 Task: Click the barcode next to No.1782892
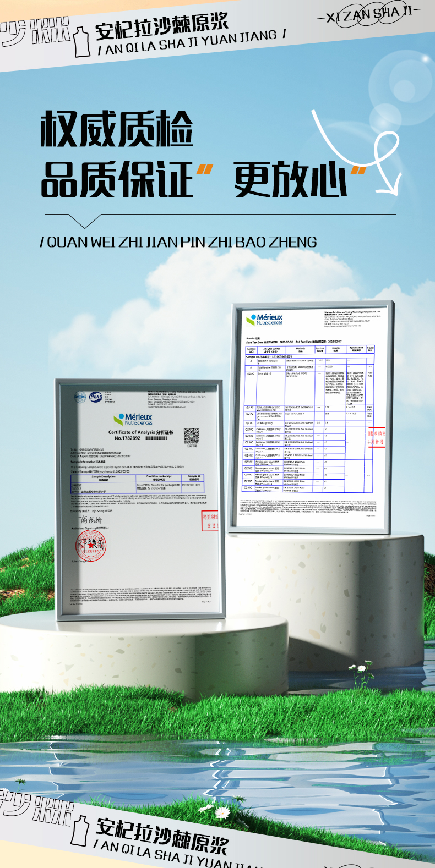tap(156, 438)
